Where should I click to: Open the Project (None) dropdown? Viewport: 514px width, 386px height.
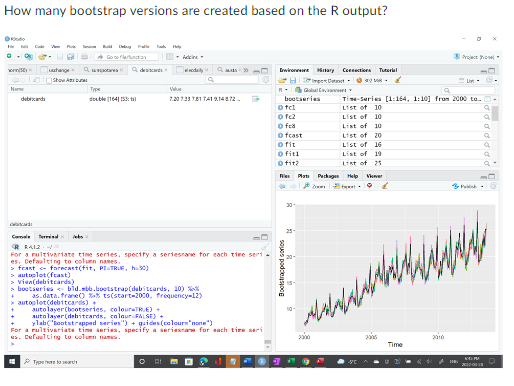[x=477, y=57]
